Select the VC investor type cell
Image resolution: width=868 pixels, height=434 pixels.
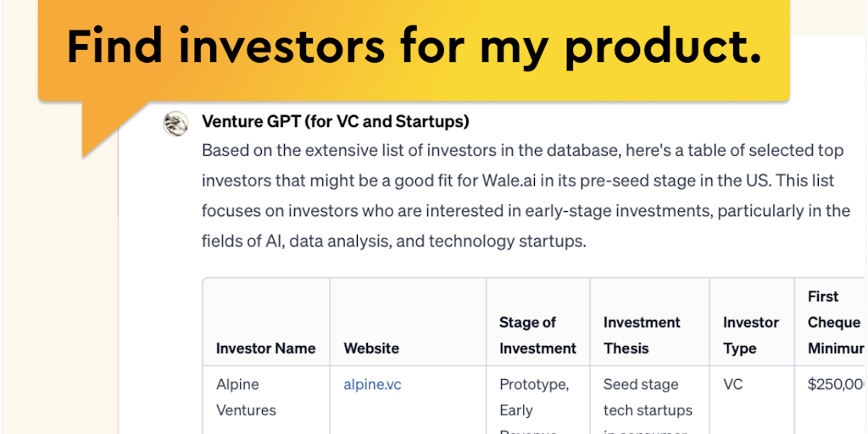732,385
